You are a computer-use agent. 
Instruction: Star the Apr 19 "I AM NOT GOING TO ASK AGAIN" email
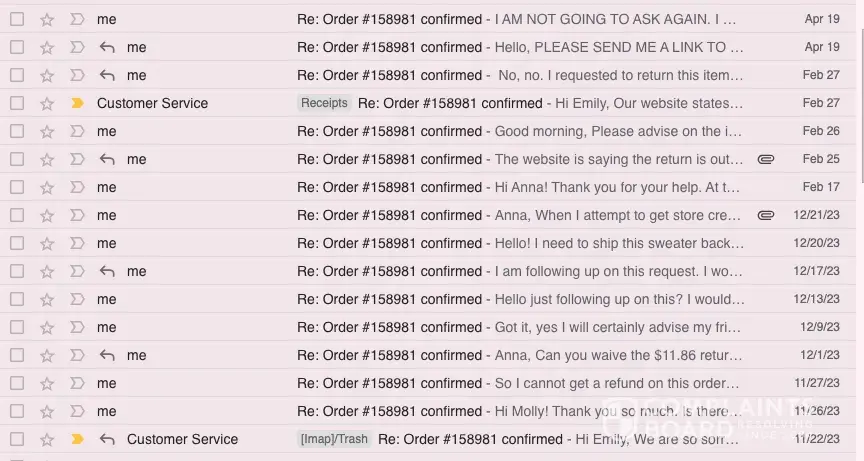click(47, 19)
